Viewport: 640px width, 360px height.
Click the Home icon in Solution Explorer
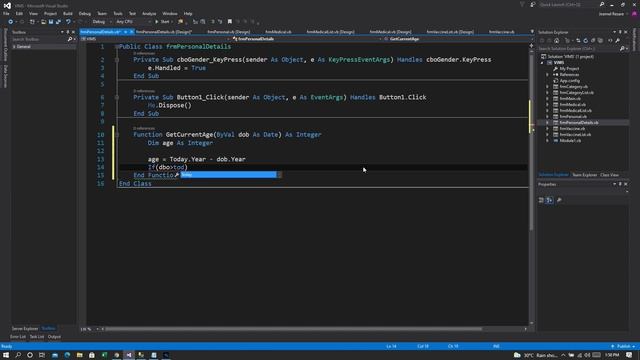click(x=556, y=40)
